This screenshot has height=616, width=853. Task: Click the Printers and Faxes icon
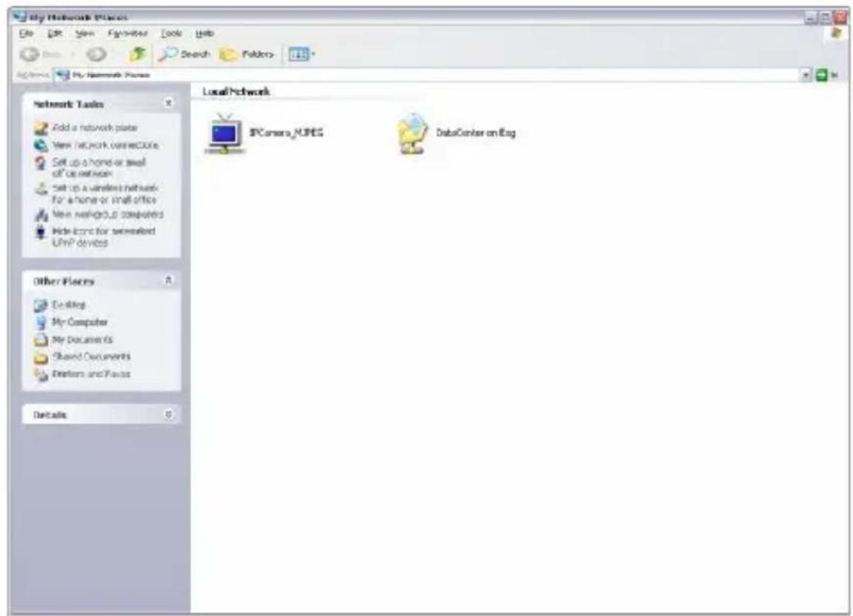tap(41, 375)
